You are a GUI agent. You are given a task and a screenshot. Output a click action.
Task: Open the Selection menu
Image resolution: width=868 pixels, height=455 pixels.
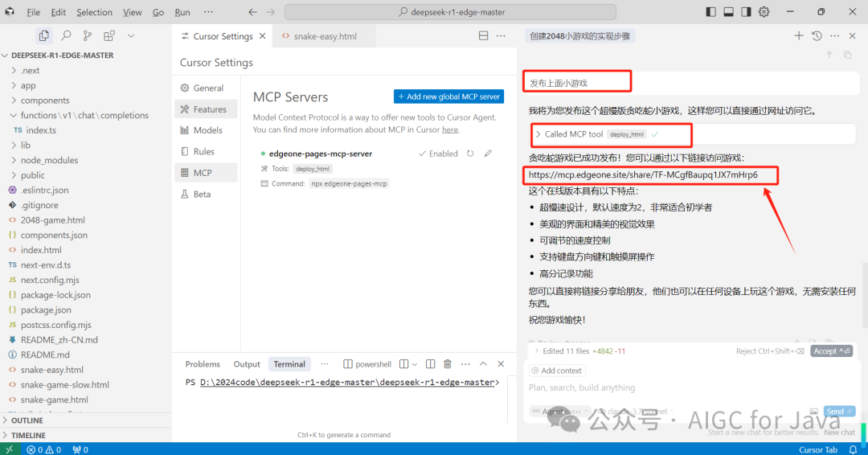(94, 11)
